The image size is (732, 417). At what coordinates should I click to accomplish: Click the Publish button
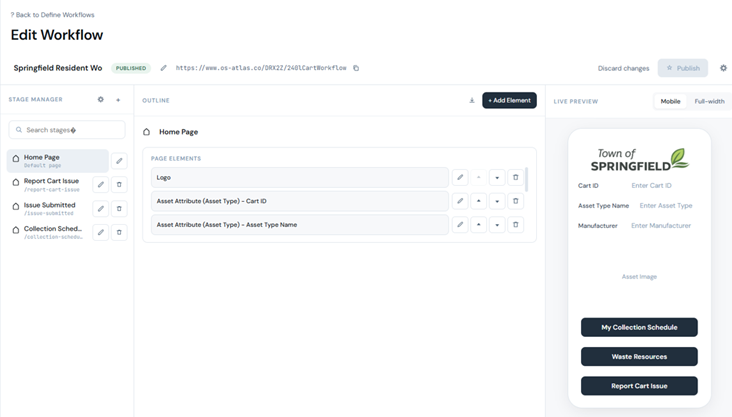[683, 68]
